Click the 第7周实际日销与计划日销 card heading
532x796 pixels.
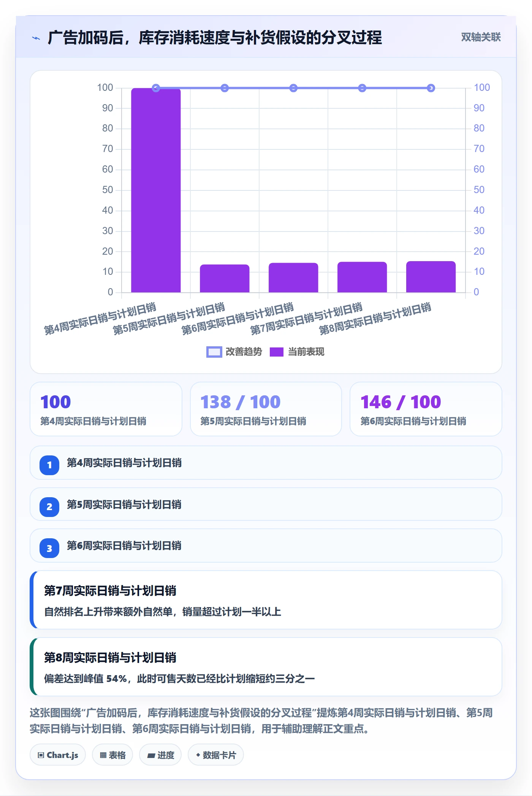pos(110,591)
